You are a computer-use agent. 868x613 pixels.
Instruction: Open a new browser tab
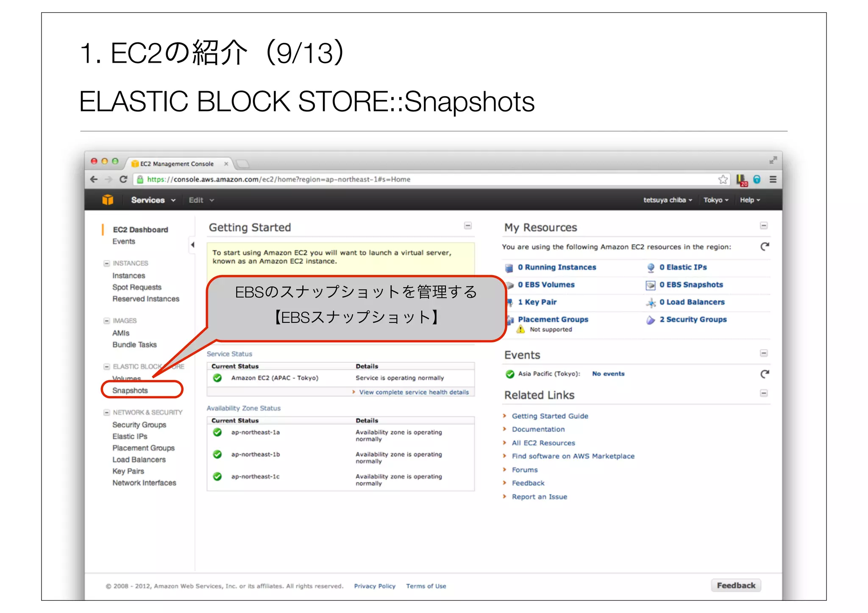tap(242, 164)
